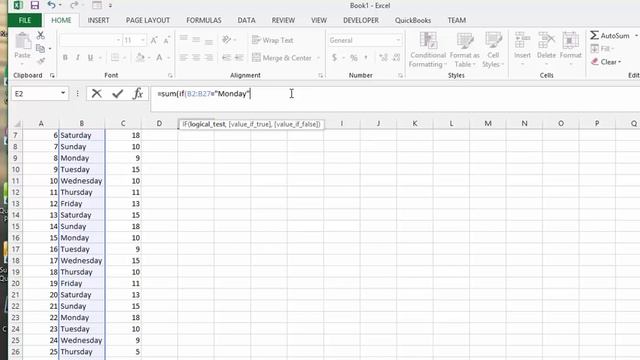Switch to the INSERT tab

click(98, 20)
